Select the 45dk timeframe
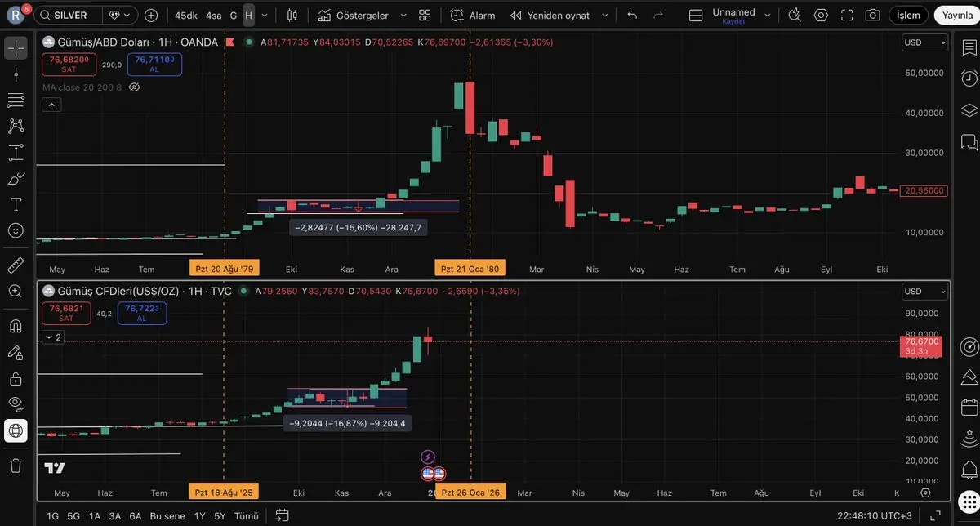Image resolution: width=980 pixels, height=526 pixels. pos(186,16)
